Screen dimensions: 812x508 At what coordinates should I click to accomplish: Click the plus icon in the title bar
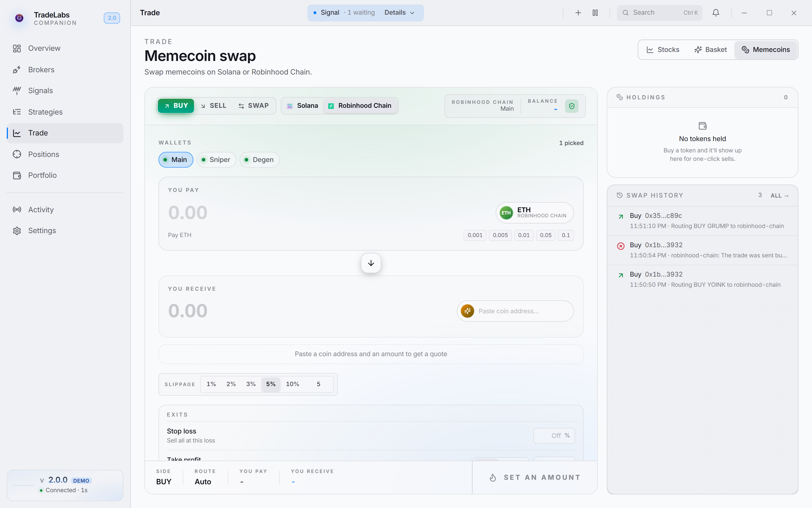(578, 13)
